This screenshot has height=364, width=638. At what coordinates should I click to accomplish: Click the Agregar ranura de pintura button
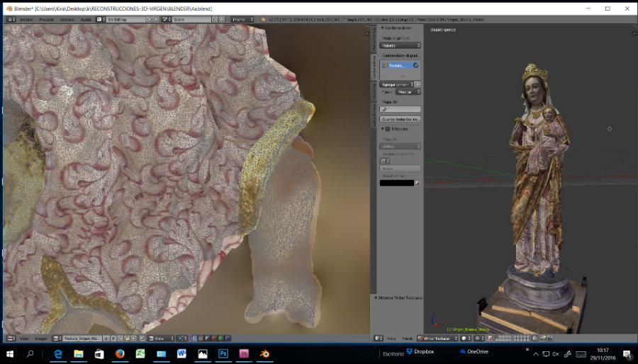(x=397, y=84)
